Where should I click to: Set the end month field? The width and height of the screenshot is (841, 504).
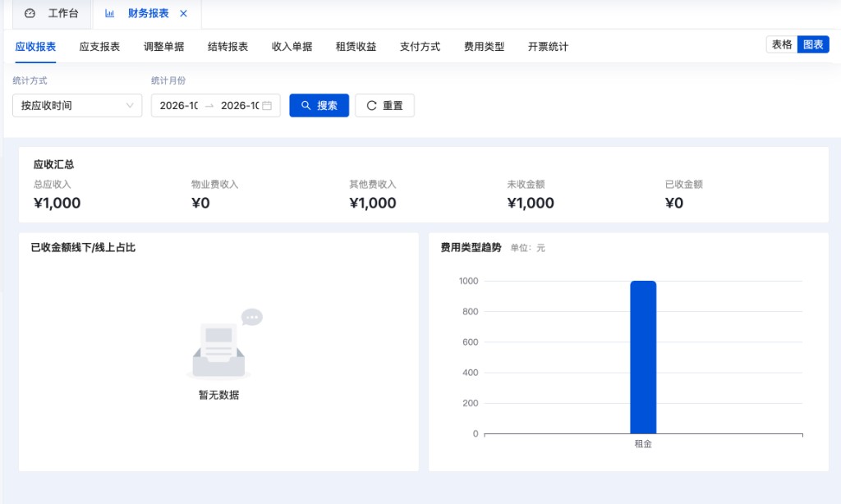(x=240, y=106)
